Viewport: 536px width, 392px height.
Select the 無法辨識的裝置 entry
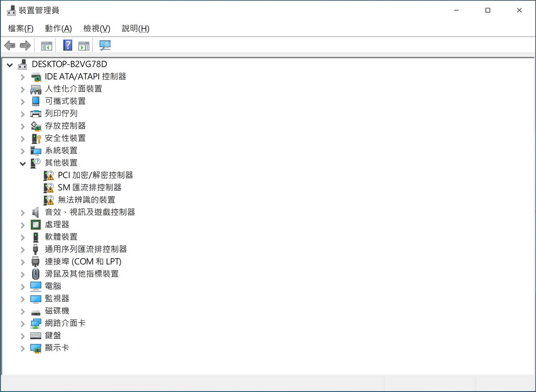tap(86, 200)
